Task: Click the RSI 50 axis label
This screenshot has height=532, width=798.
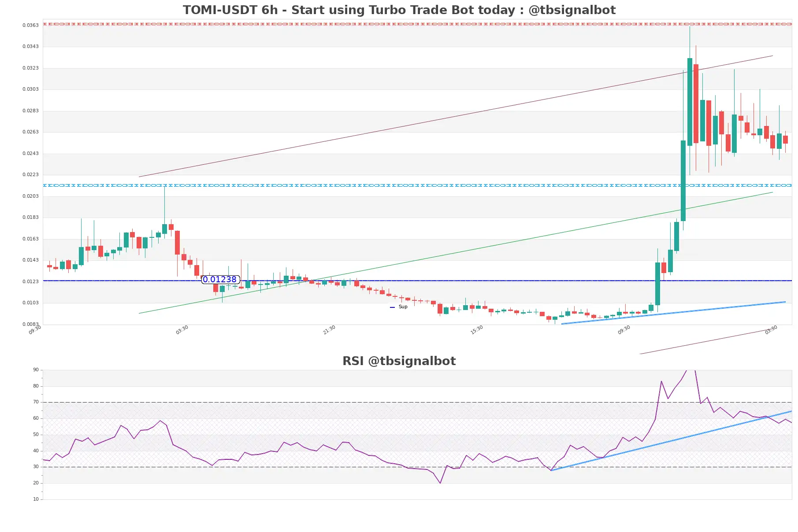Action: coord(36,435)
